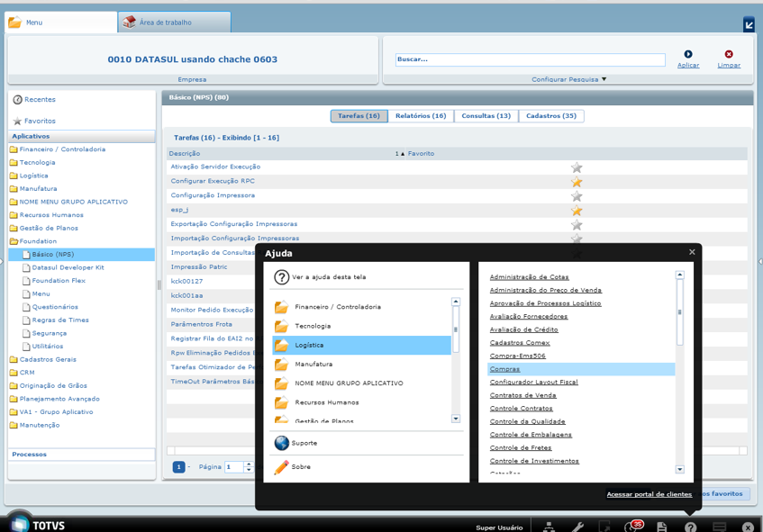Click the document icon in bottom bar

(x=661, y=527)
